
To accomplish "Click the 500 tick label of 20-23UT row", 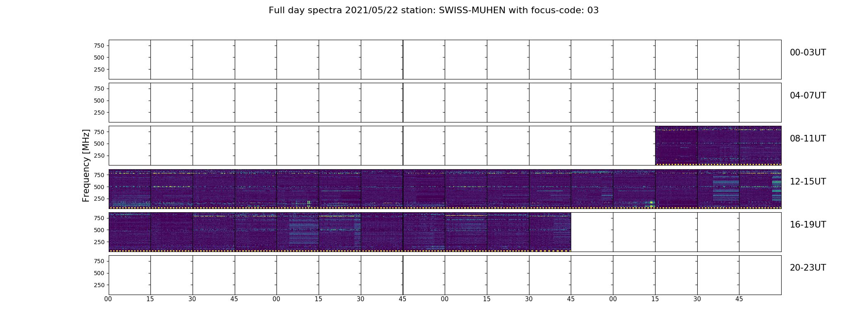I will pyautogui.click(x=99, y=273).
